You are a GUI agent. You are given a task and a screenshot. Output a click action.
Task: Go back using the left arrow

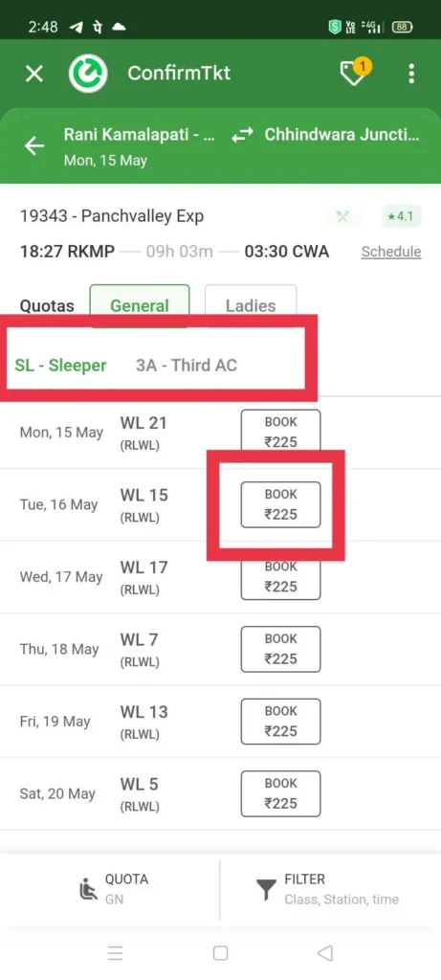(34, 146)
